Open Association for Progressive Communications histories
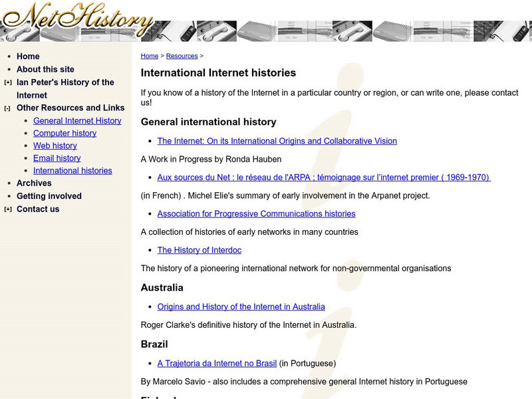Screen dimensions: 532x399 (256, 214)
